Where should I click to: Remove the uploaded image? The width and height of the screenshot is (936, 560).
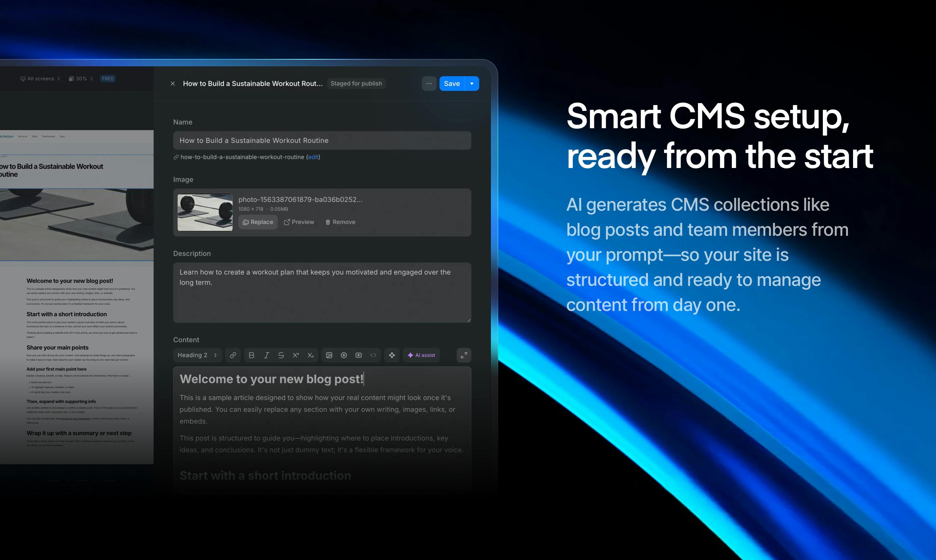340,222
